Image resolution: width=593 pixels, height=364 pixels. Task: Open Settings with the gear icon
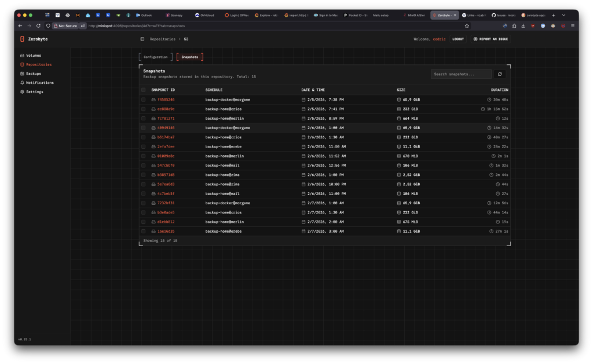click(x=22, y=91)
